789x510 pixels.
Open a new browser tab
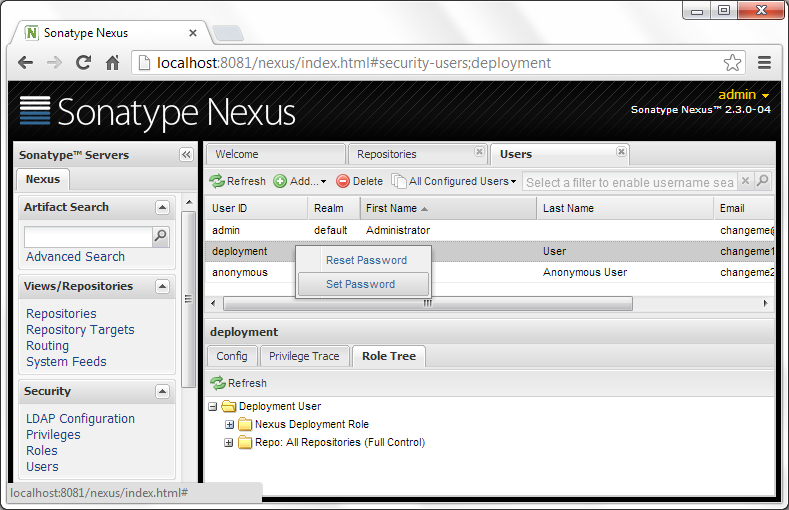click(x=228, y=33)
